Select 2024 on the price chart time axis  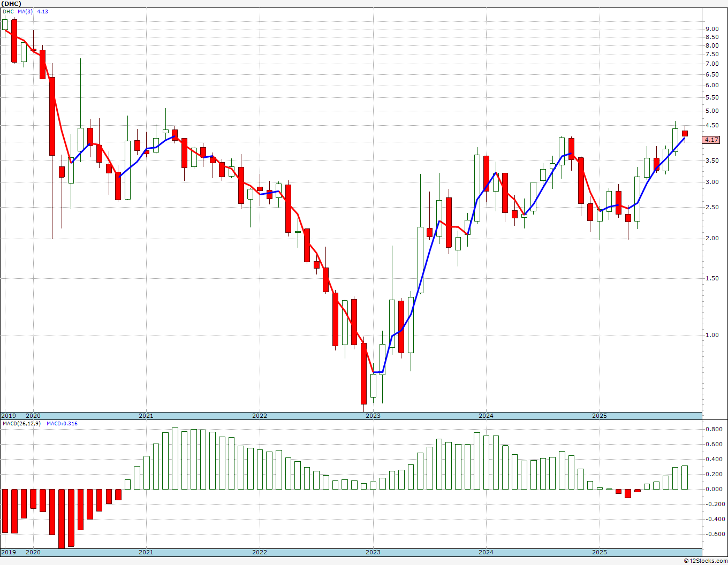(x=486, y=416)
